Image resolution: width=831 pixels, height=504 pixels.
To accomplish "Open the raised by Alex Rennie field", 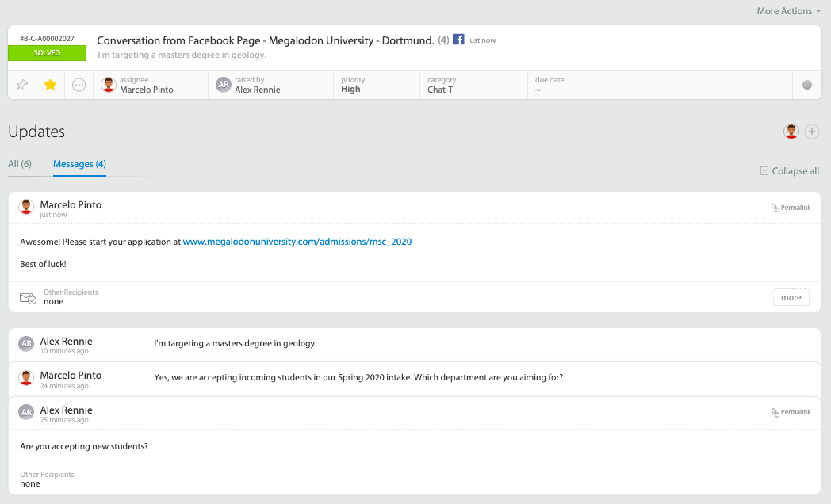I will [x=271, y=85].
